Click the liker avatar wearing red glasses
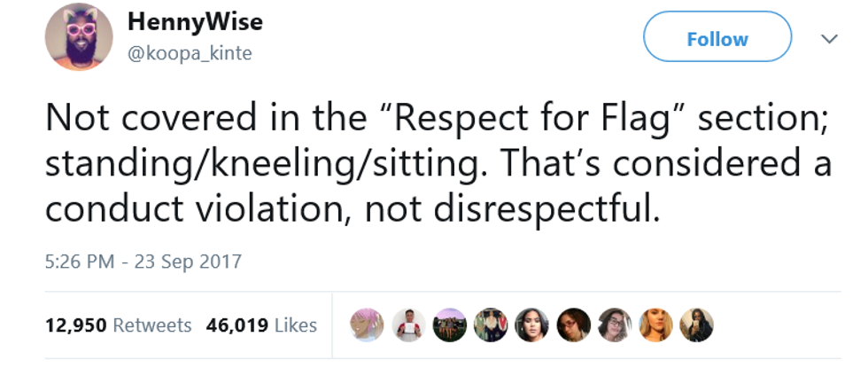This screenshot has height=368, width=868. pos(573,325)
